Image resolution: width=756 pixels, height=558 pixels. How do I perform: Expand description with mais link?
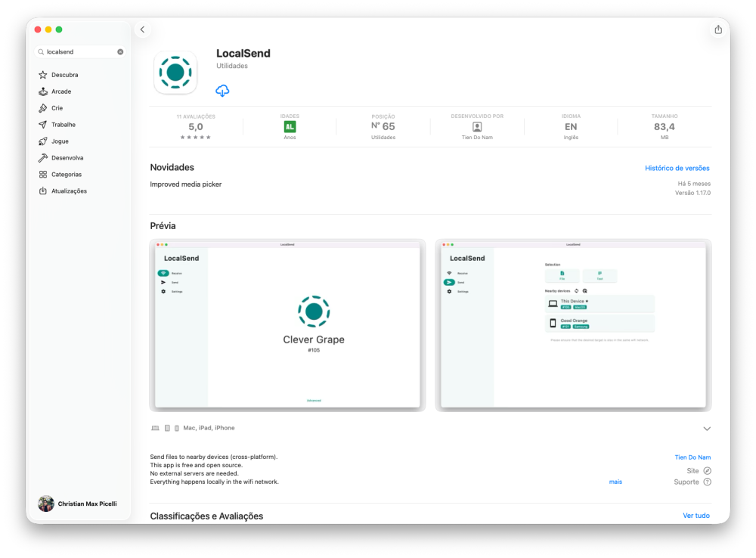pos(615,482)
